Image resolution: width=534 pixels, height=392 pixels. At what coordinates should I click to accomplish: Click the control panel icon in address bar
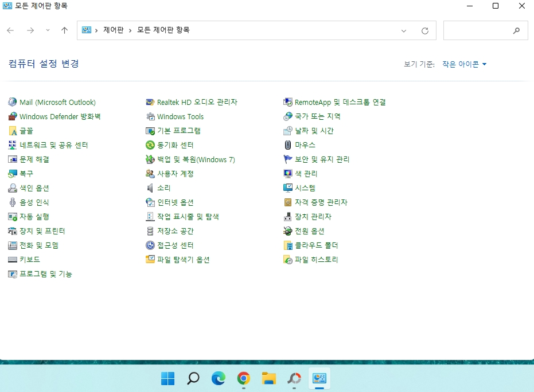(87, 30)
